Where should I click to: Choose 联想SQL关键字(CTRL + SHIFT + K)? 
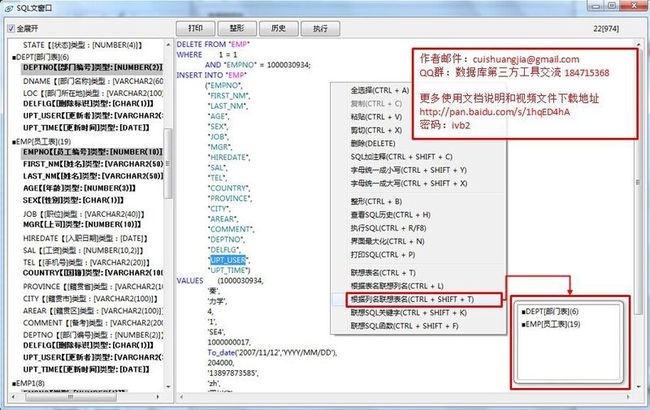pos(408,313)
